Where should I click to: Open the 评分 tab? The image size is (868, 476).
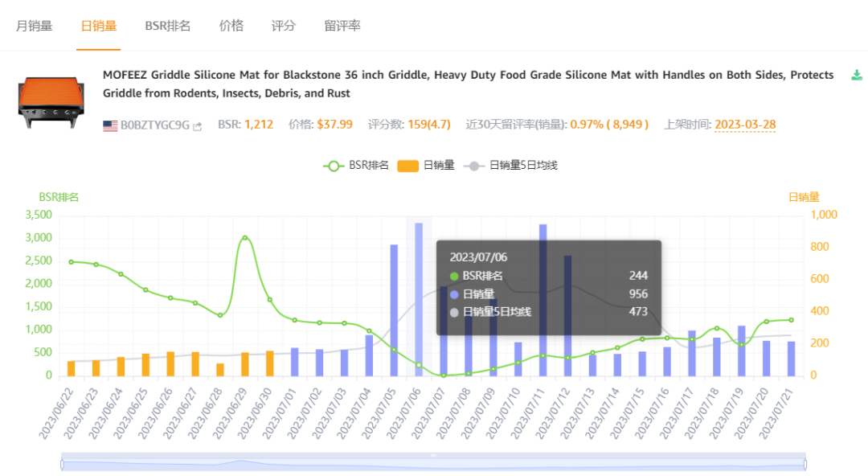click(x=284, y=26)
